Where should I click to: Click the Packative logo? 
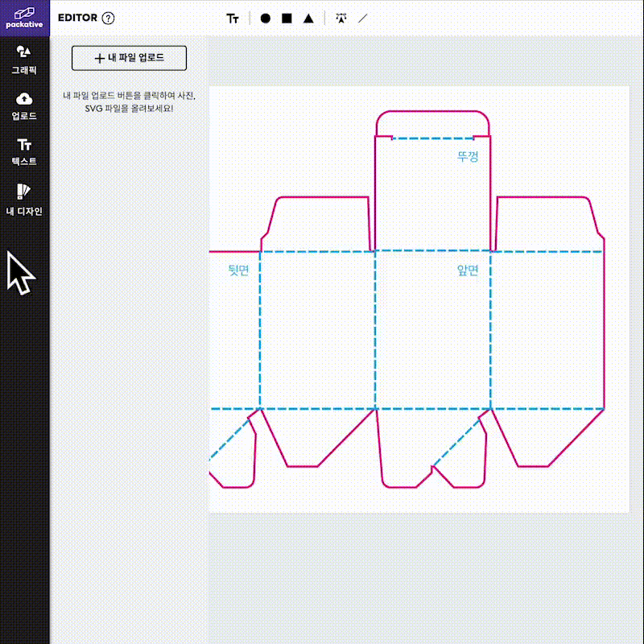(24, 17)
